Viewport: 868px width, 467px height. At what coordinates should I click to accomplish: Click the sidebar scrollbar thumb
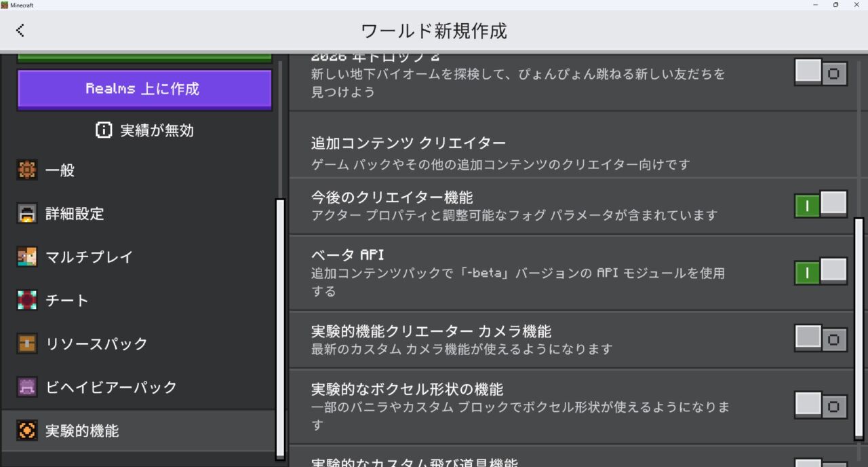point(280,329)
